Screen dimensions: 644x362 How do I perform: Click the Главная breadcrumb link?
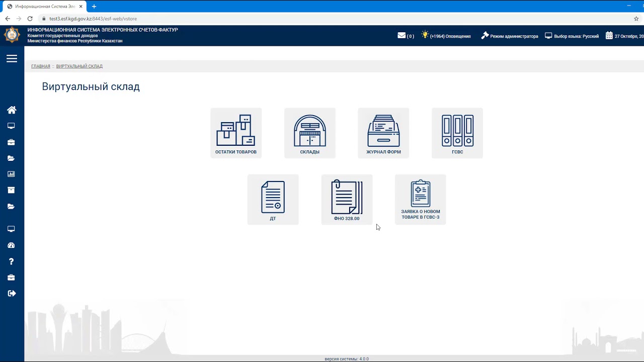[41, 66]
